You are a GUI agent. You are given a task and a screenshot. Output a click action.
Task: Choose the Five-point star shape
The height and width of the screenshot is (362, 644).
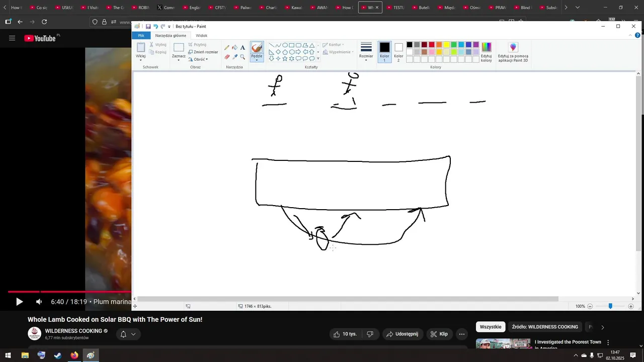[285, 58]
